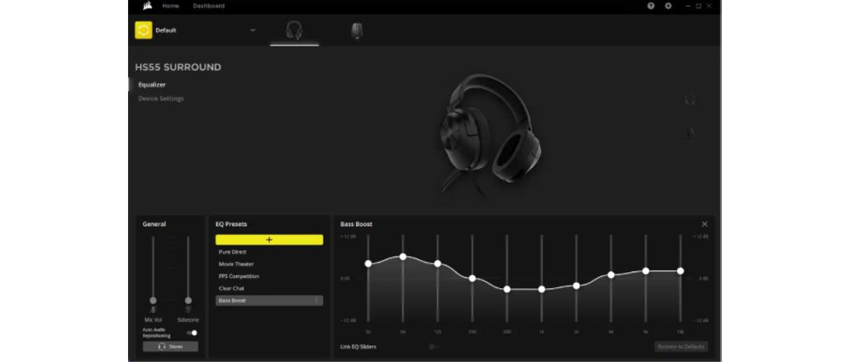The image size is (868, 362).
Task: Click the 64 Hz EQ slider handle
Action: point(403,256)
